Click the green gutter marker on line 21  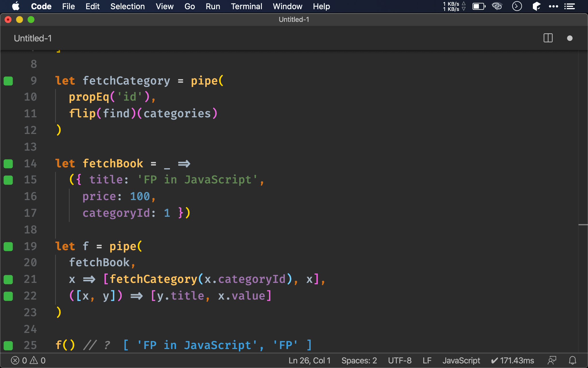8,279
